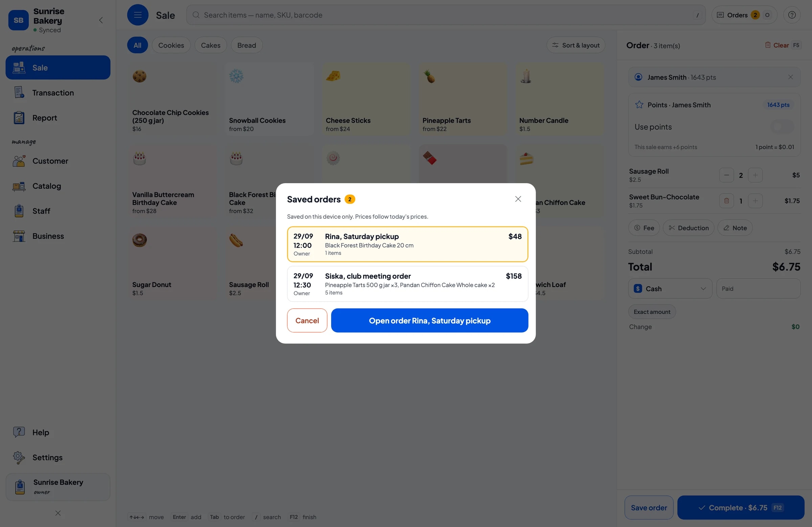The image size is (812, 527).
Task: Add a Deduction to the order
Action: click(x=688, y=228)
